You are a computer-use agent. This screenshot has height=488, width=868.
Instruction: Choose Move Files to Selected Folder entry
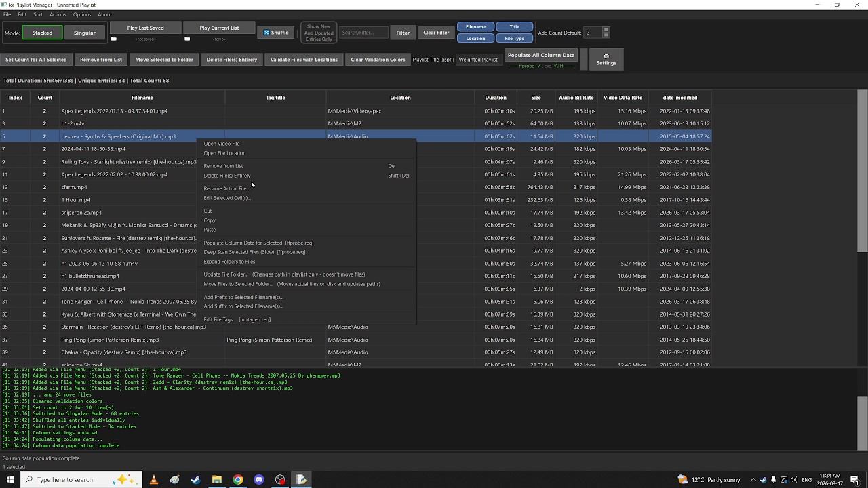point(306,284)
